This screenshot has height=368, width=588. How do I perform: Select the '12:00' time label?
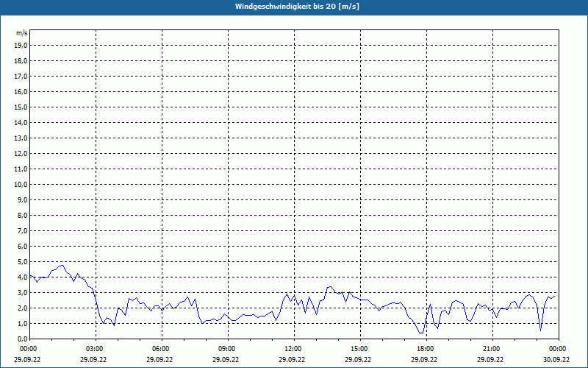click(294, 349)
